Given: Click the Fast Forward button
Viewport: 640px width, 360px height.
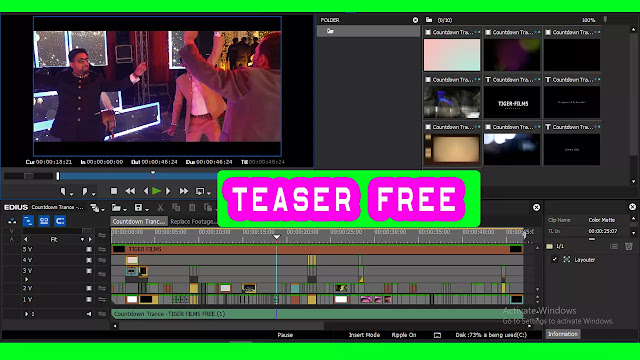Looking at the screenshot, I should tap(184, 191).
